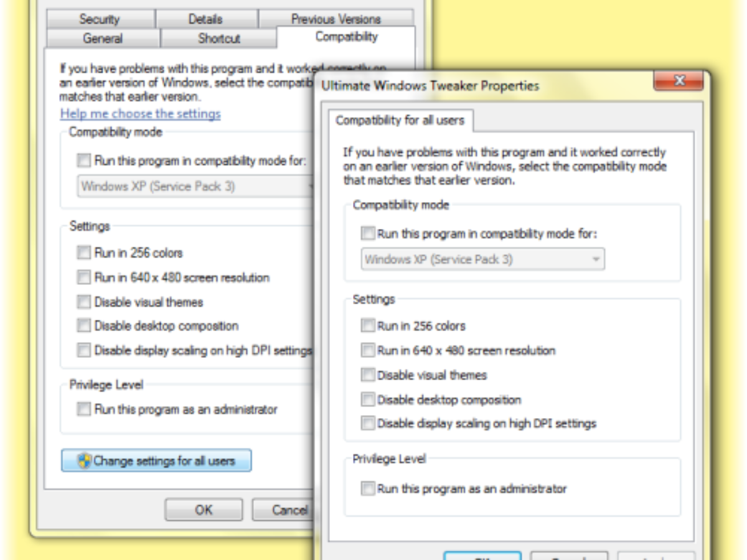Screen dimensions: 747x560
Task: Select the Compatibility tab in back window
Action: pos(346,37)
